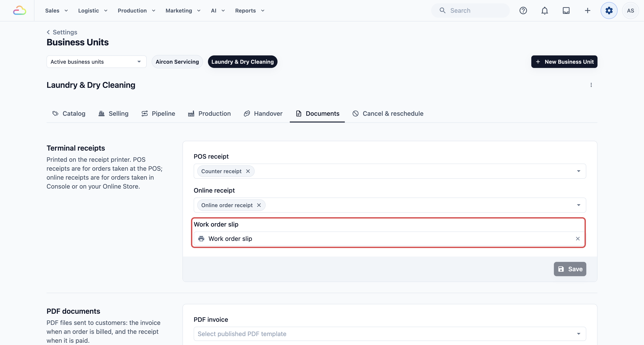This screenshot has width=644, height=345.
Task: Switch to the Pipeline tab
Action: (x=158, y=114)
